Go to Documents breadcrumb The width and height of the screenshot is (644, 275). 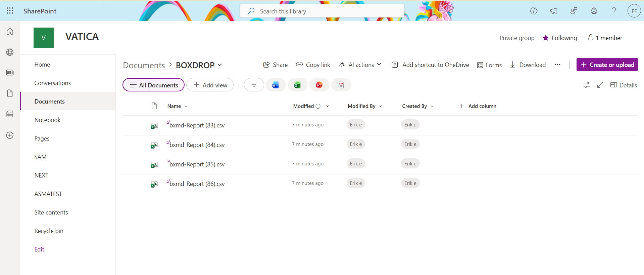point(144,65)
